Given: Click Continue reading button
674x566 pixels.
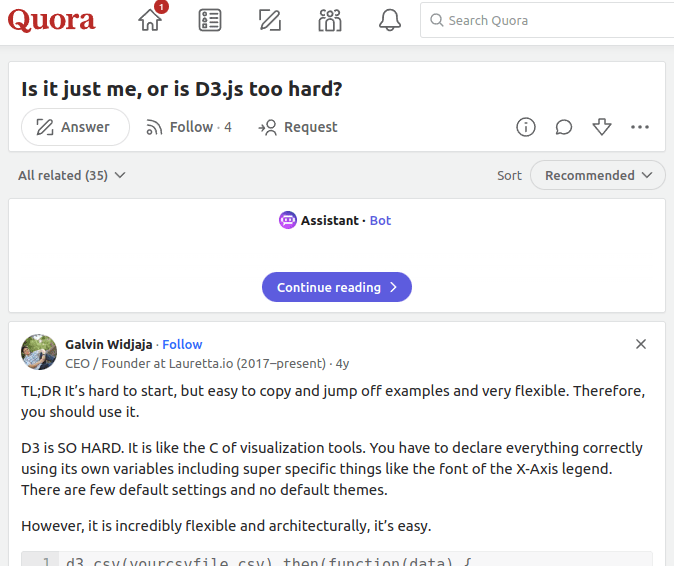Looking at the screenshot, I should point(337,287).
